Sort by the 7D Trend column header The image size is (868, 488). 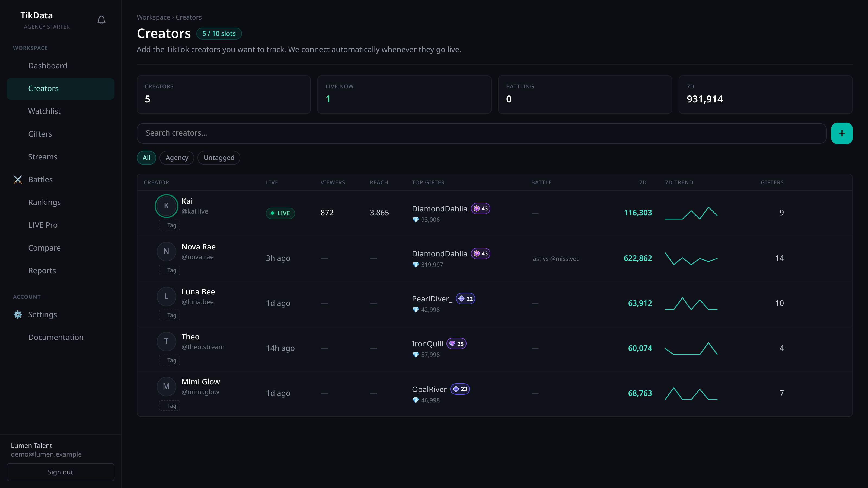679,182
